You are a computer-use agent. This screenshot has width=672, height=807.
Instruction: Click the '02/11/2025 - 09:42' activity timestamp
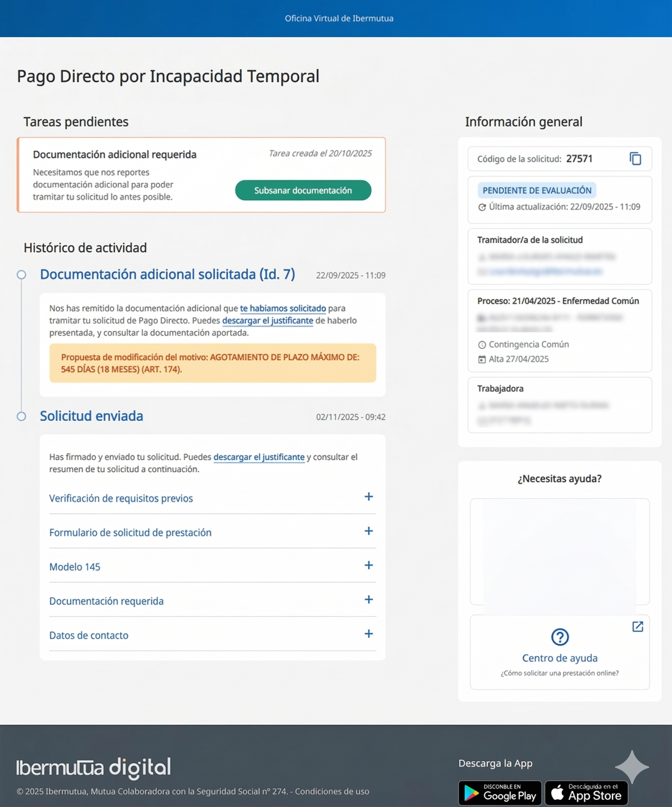tap(351, 417)
